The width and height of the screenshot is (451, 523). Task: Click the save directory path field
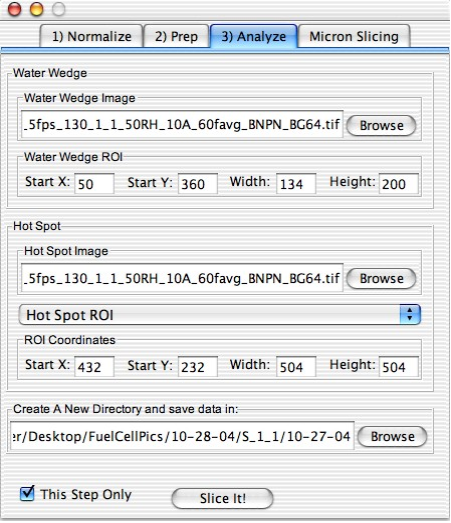coord(182,436)
